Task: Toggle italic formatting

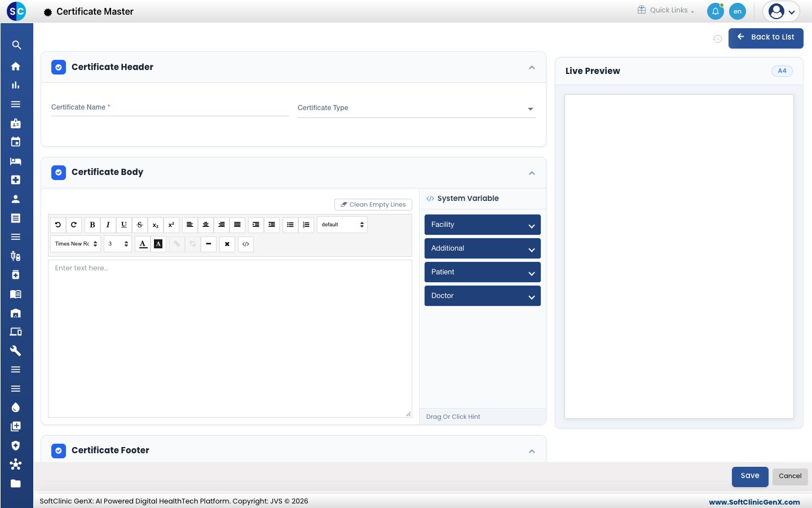Action: coord(108,225)
